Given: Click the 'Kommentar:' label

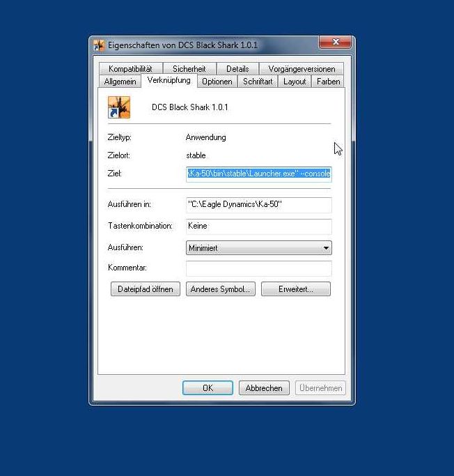Looking at the screenshot, I should pyautogui.click(x=127, y=268).
